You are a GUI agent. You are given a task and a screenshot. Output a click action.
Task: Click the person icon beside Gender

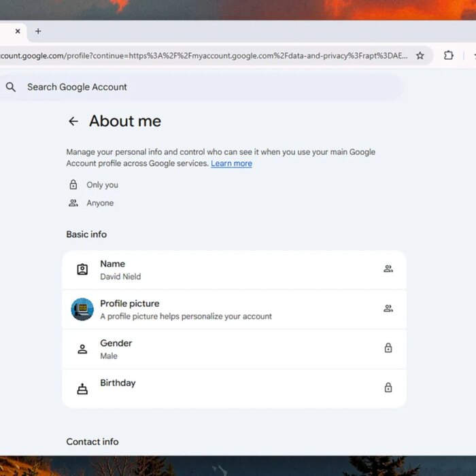(82, 349)
